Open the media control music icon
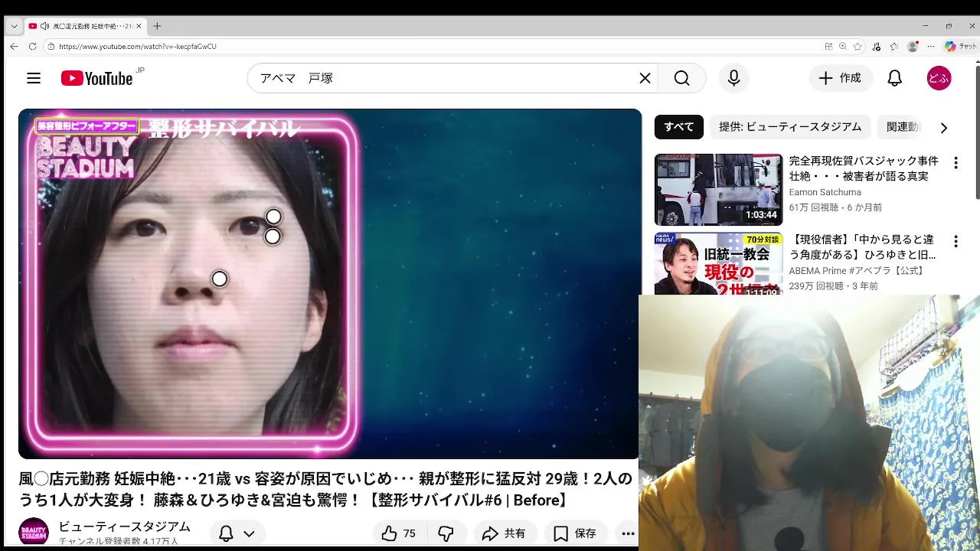980x551 pixels. click(x=877, y=46)
